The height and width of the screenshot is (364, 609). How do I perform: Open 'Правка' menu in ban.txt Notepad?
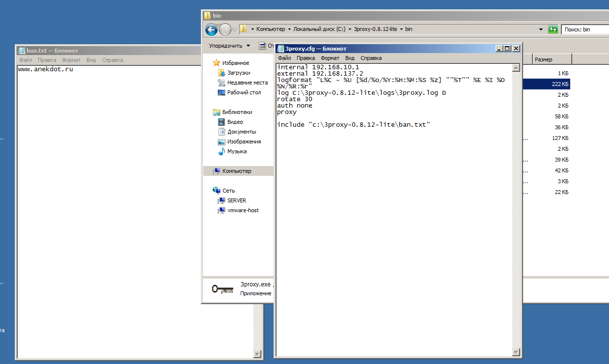point(47,60)
